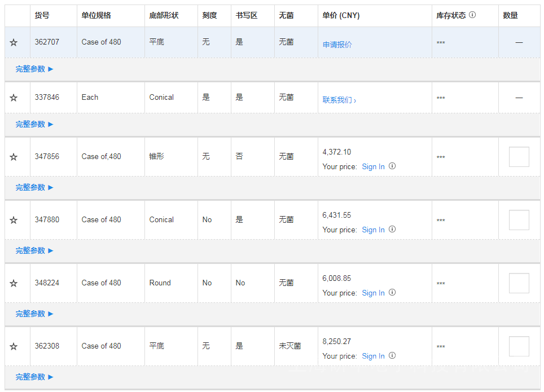Show 完整参数 for item 362308
The width and height of the screenshot is (544, 392).
34,377
